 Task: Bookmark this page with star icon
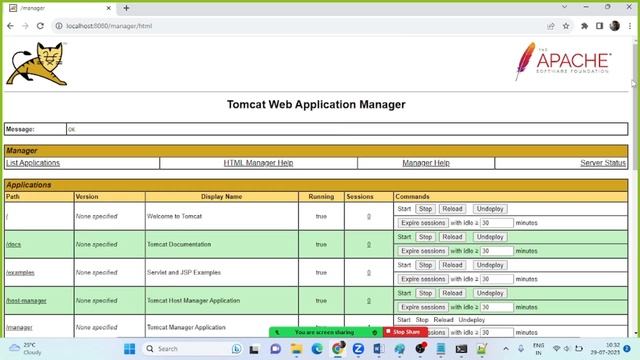coord(566,26)
